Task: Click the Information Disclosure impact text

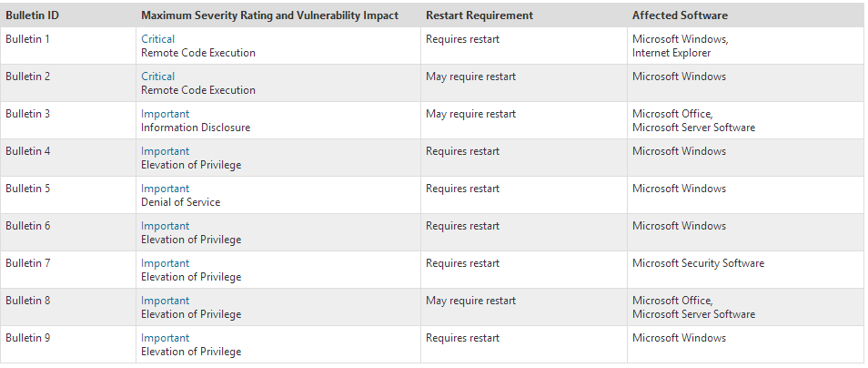Action: coord(195,128)
